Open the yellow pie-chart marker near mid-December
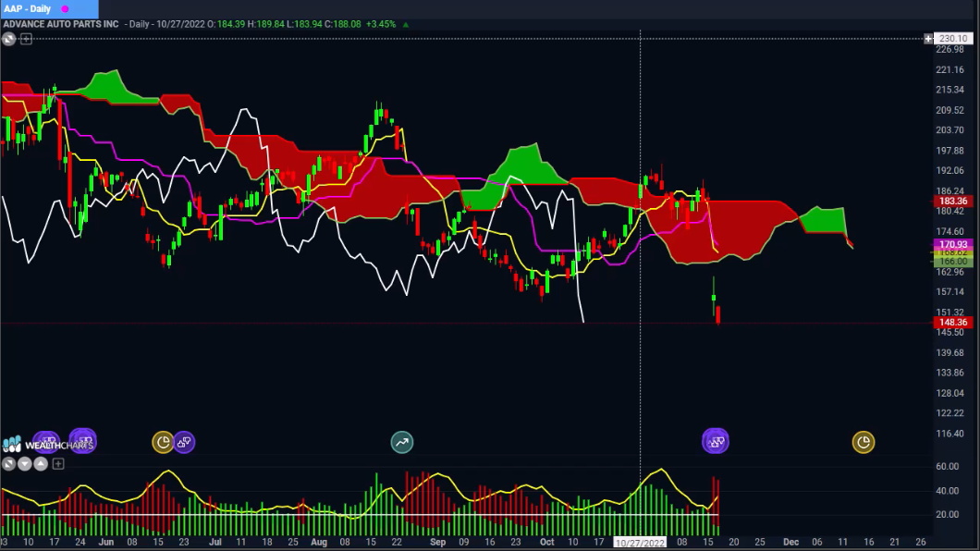Screen dimensions: 980x551 pos(864,442)
